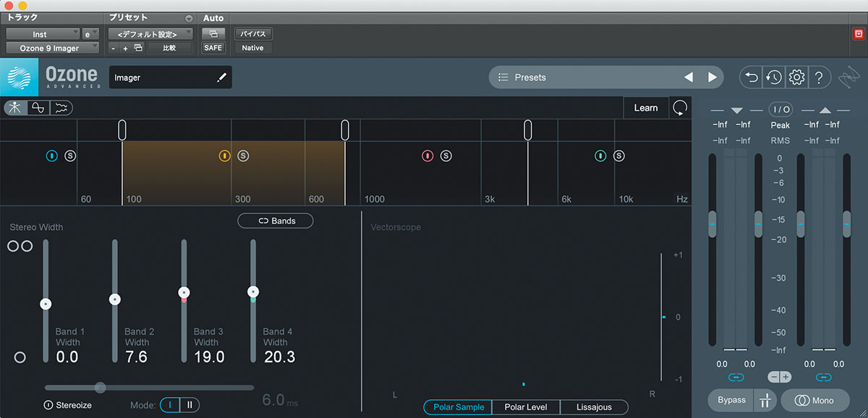868x418 pixels.
Task: Click the Native button
Action: pyautogui.click(x=253, y=48)
